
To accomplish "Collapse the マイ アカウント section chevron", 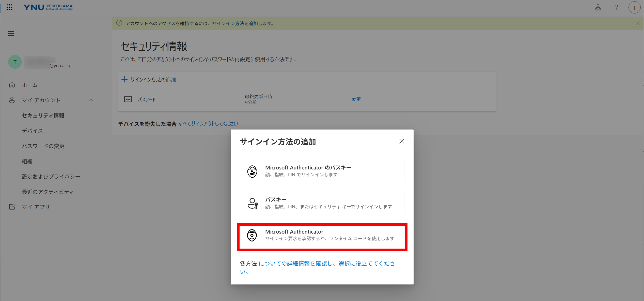I will (x=91, y=100).
